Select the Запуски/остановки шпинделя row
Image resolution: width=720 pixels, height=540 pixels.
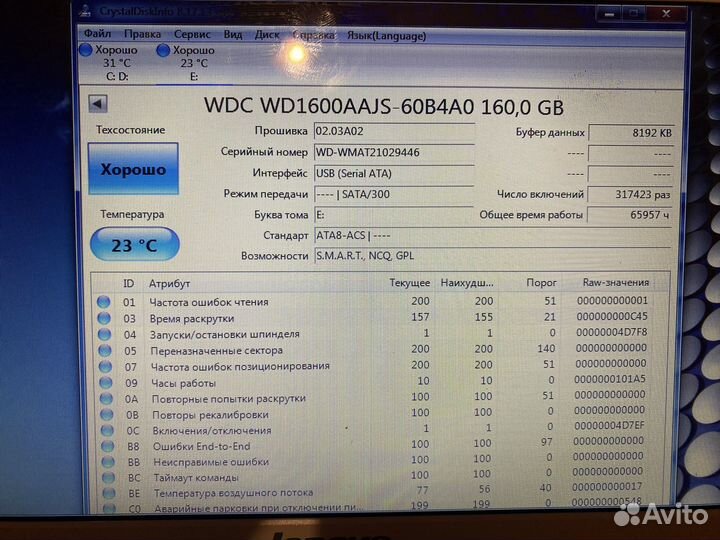point(377,334)
